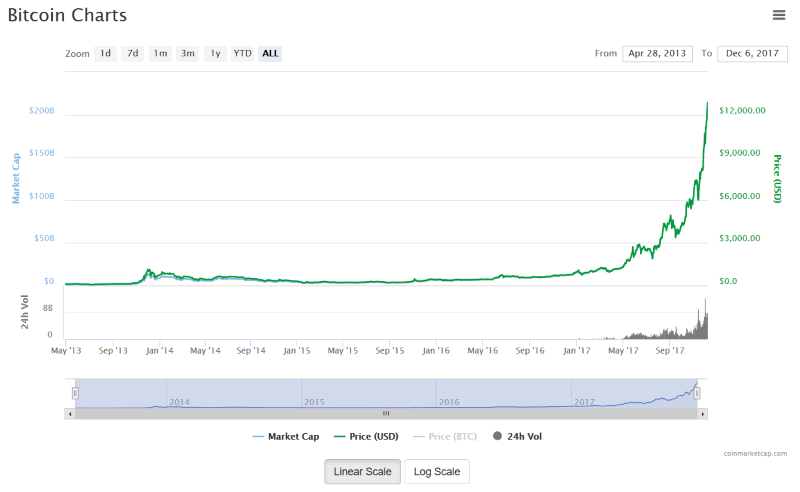Toggle Market Cap series in legend

286,436
